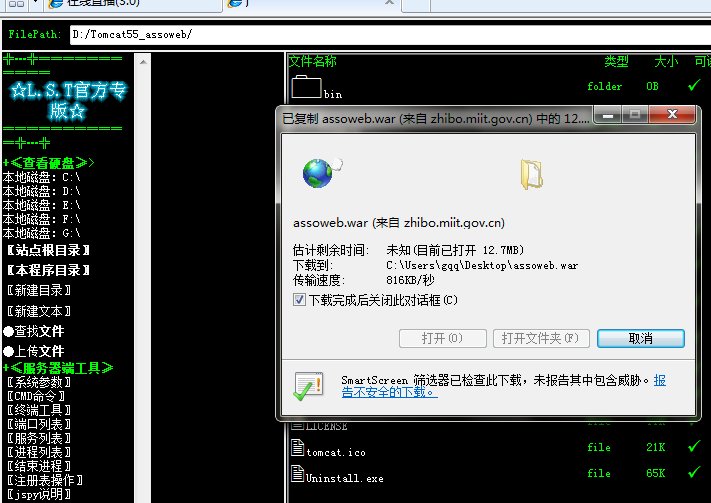Click the Uninstall.exe file icon
The height and width of the screenshot is (503, 711).
coord(297,474)
